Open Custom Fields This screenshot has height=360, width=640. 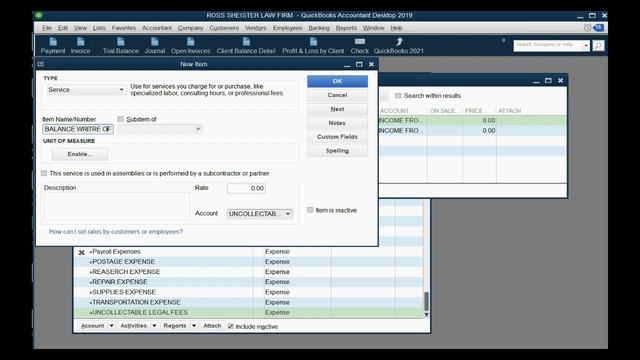(x=337, y=137)
